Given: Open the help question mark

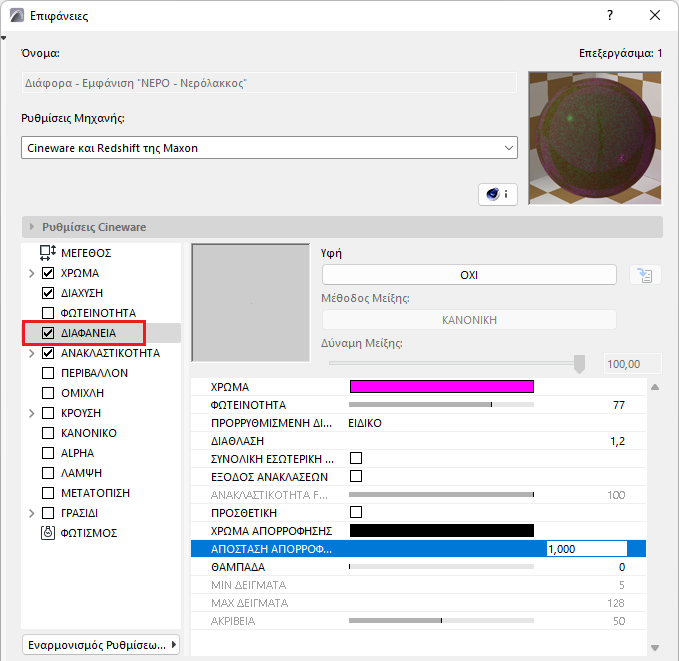Looking at the screenshot, I should click(x=610, y=15).
